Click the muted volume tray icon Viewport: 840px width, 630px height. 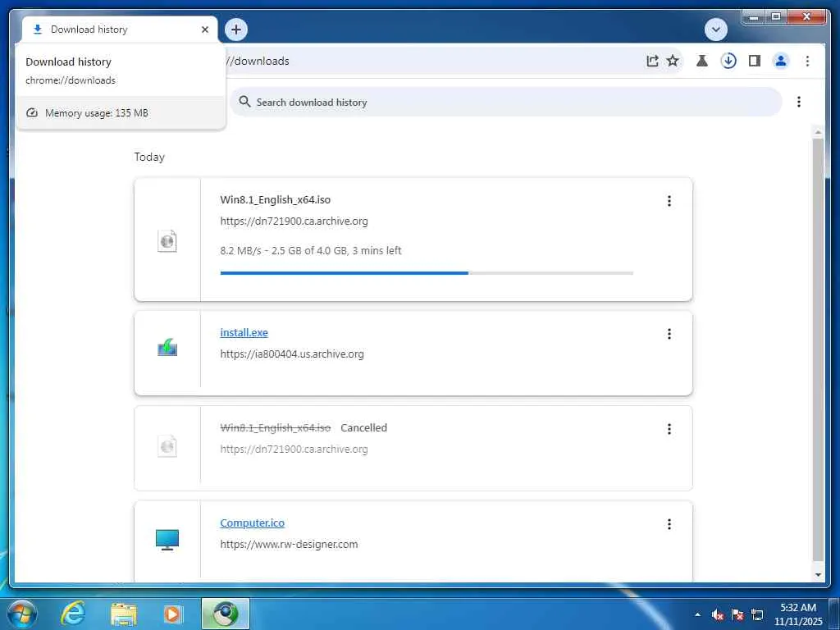pyautogui.click(x=718, y=614)
